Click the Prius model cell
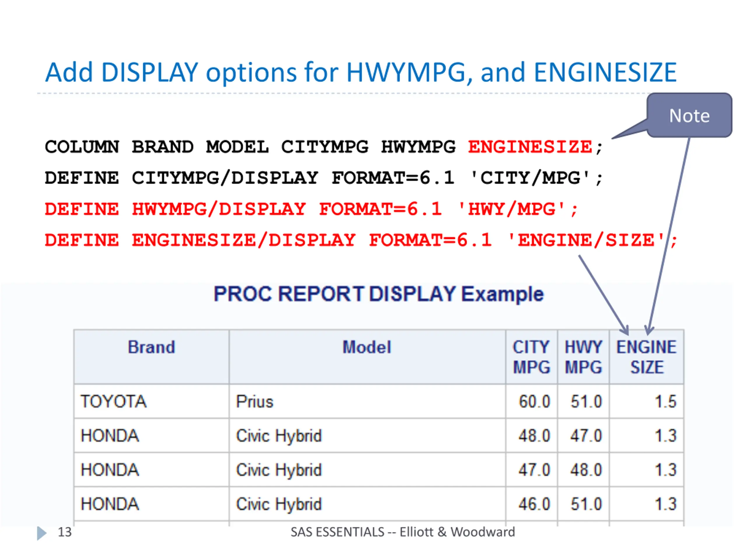The width and height of the screenshot is (747, 560). point(367,401)
